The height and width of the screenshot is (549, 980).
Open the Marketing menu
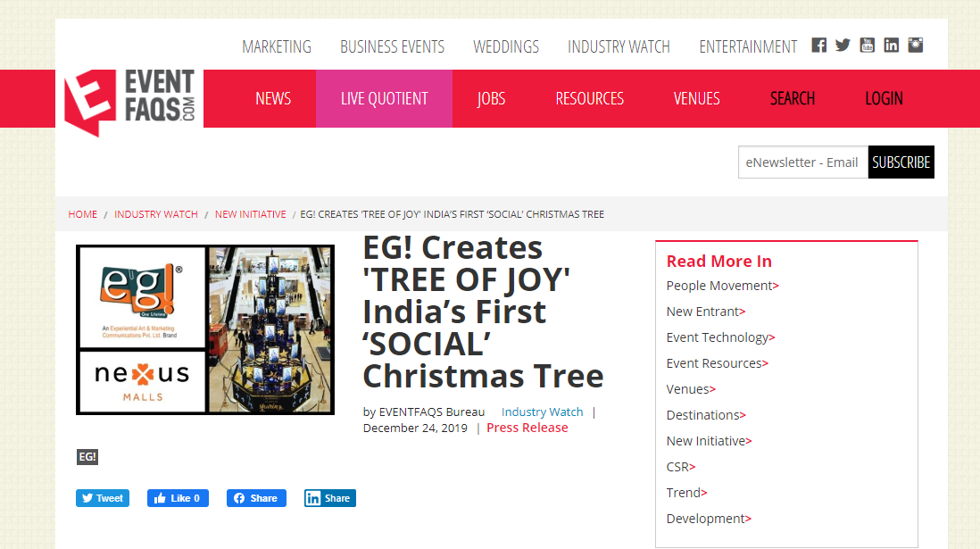tap(277, 47)
